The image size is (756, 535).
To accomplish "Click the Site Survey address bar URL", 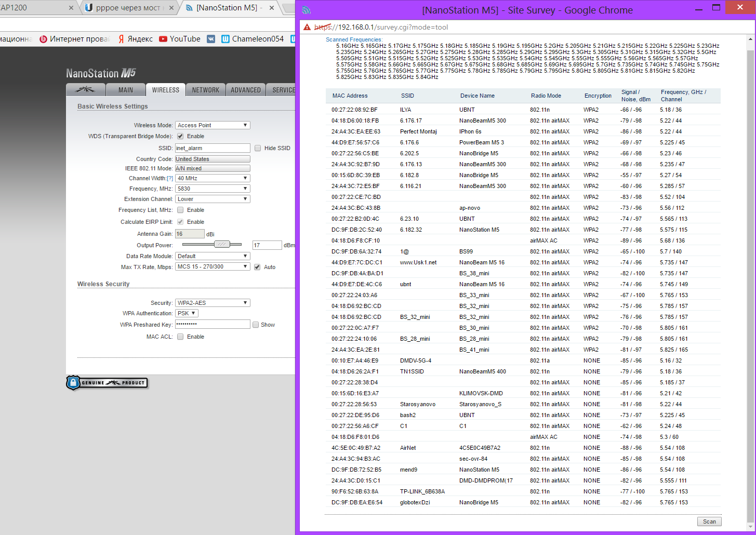I will coord(381,27).
